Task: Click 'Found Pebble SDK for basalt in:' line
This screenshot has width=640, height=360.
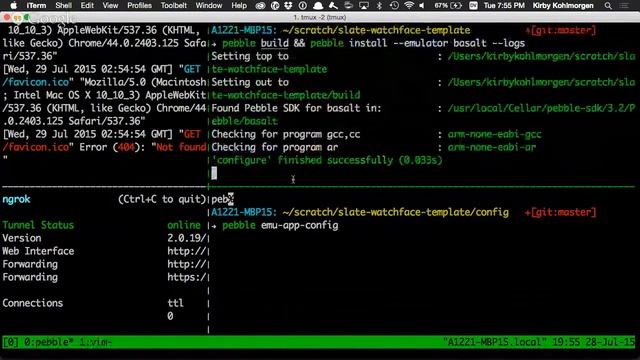Action: [296, 108]
